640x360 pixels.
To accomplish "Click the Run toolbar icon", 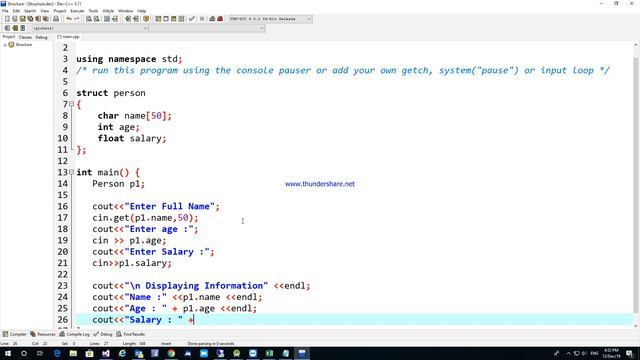I will click(x=166, y=19).
